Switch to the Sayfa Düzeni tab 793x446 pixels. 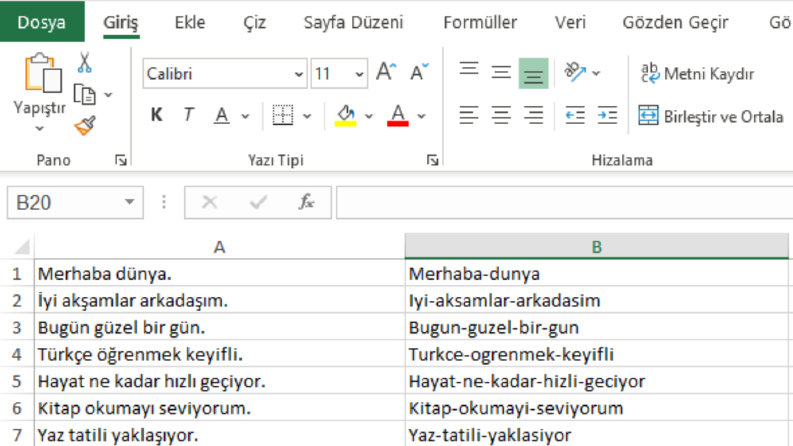tap(353, 22)
